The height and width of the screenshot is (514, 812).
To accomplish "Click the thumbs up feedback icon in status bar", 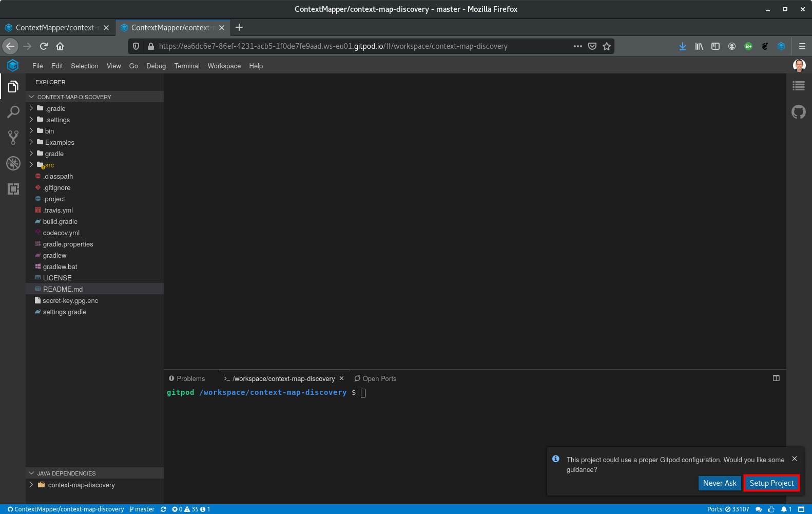I will (x=771, y=509).
